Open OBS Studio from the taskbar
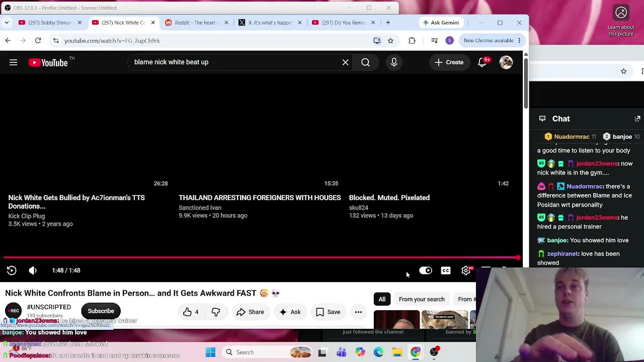The width and height of the screenshot is (644, 362). pos(434,352)
